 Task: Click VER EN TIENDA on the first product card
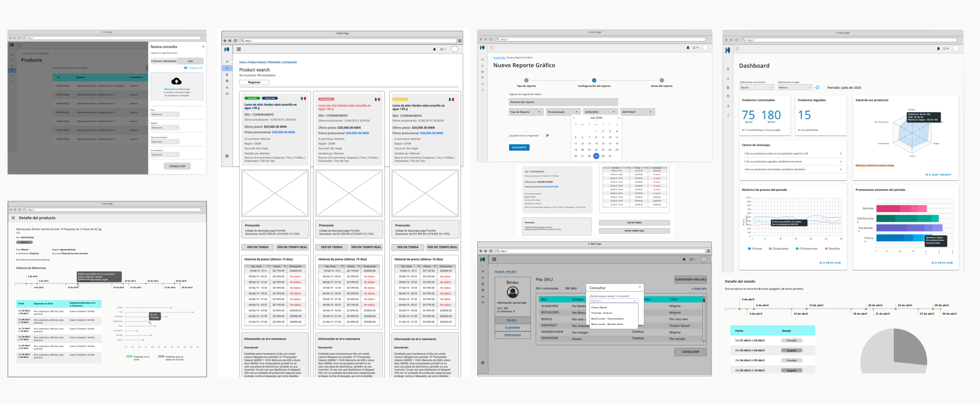point(257,247)
